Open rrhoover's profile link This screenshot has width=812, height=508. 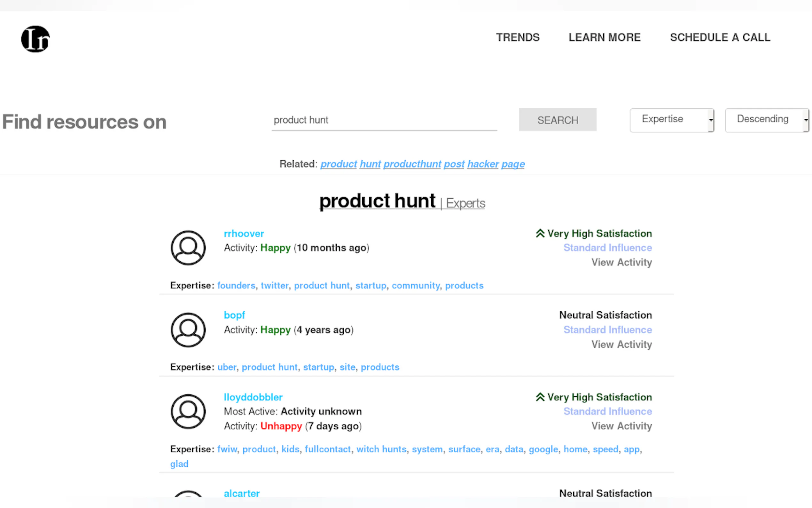coord(244,234)
